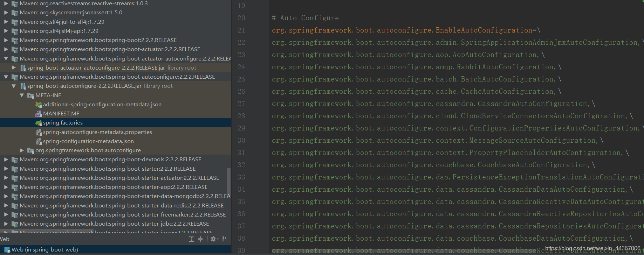
Task: Click the spring-boot-starter-data-redis library icon
Action: (15, 206)
